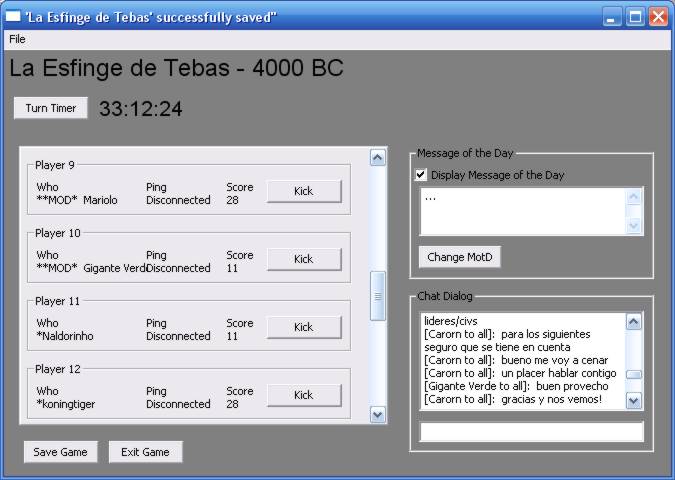The image size is (675, 480).
Task: Click Player 12's 'Disconnected' ping status
Action: 178,404
